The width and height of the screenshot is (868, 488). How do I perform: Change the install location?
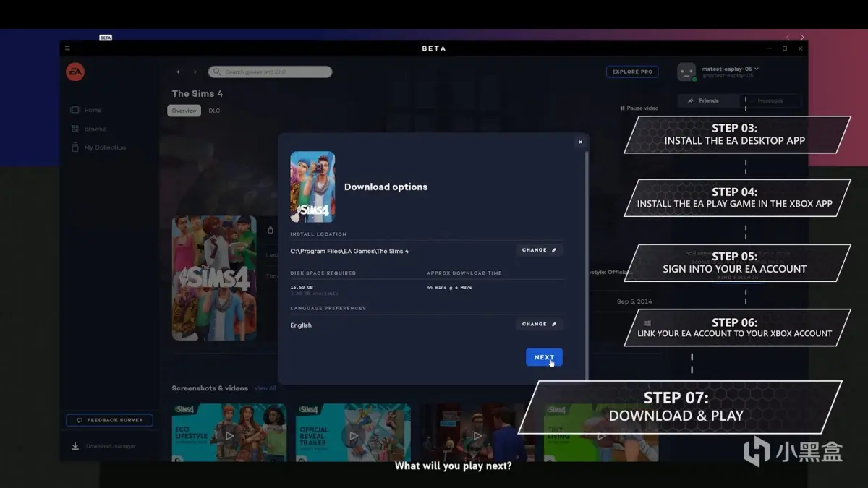click(x=540, y=250)
